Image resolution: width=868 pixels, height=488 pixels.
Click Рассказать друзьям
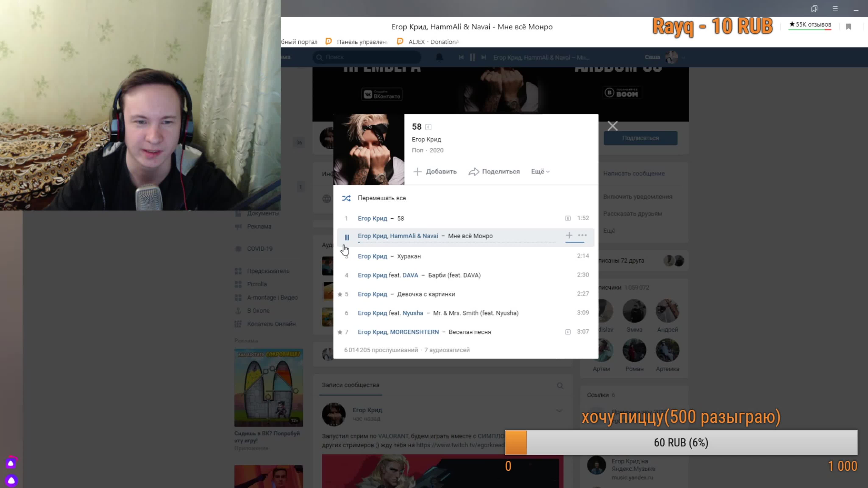tap(632, 213)
